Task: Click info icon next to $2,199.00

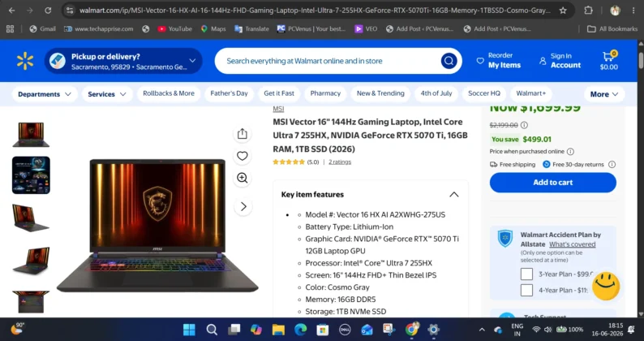Action: click(x=524, y=125)
